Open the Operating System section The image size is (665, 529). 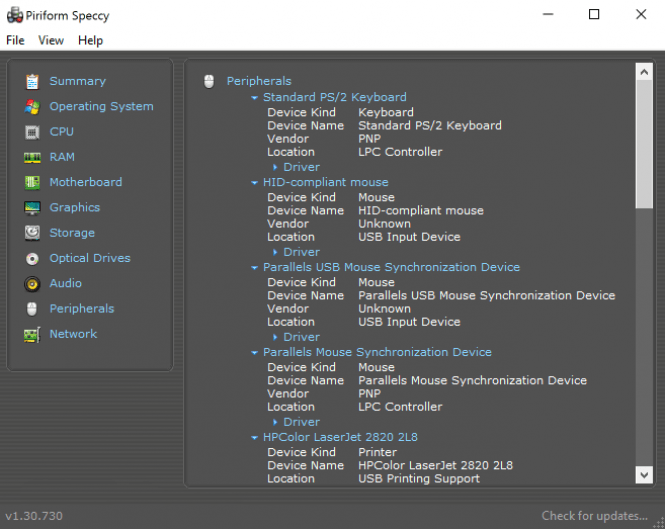pos(101,106)
